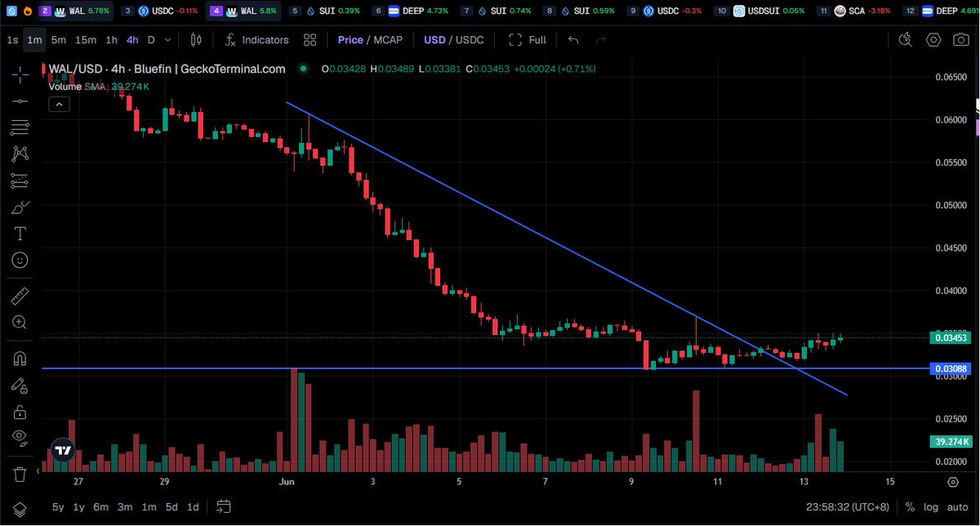The image size is (980, 526).
Task: Select USD as quote currency
Action: (434, 39)
